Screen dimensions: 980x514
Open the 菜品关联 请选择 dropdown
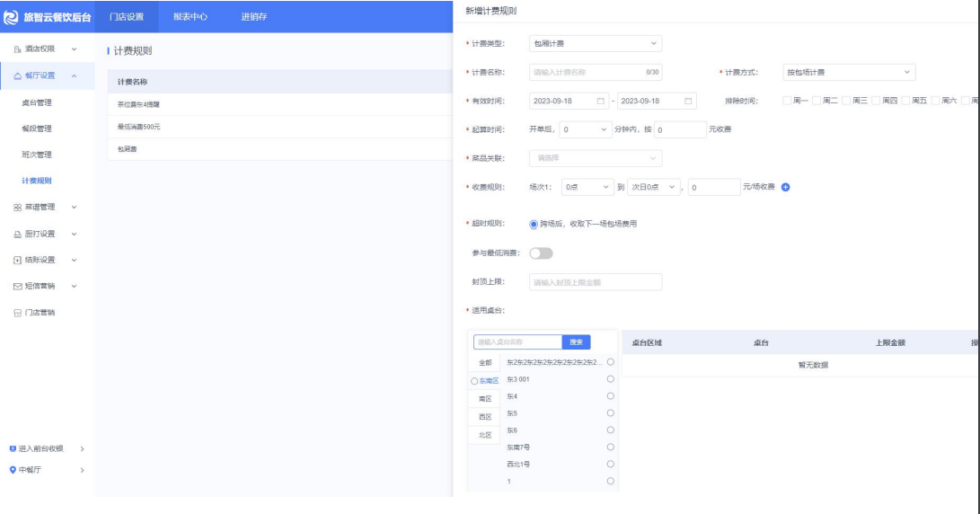pyautogui.click(x=596, y=158)
